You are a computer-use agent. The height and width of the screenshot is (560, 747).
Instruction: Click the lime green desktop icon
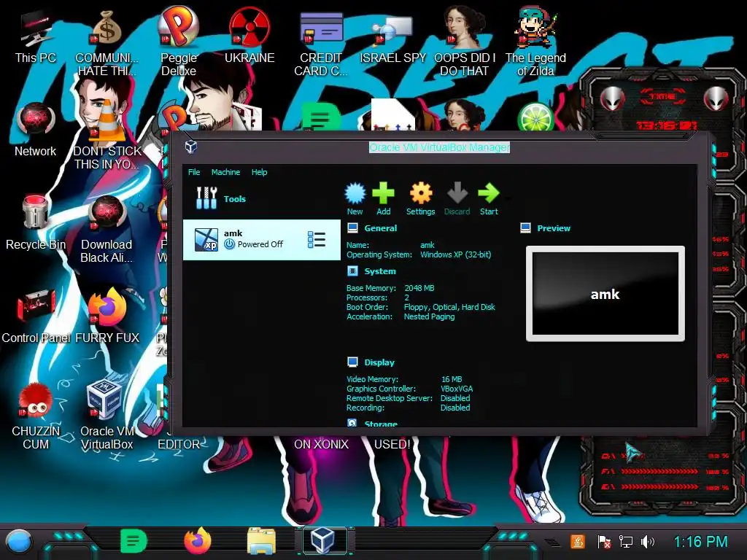point(535,116)
